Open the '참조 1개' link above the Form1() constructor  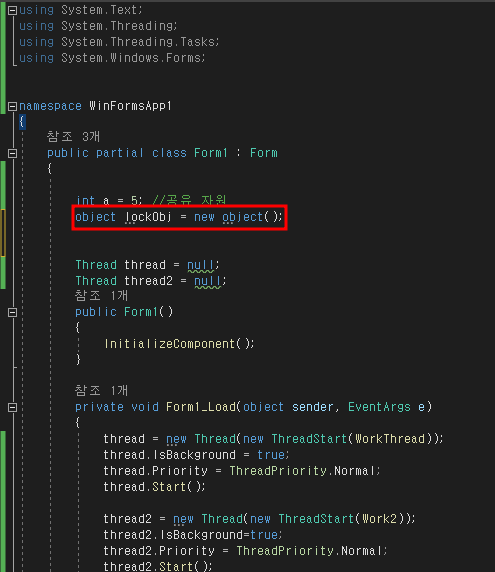pyautogui.click(x=101, y=295)
